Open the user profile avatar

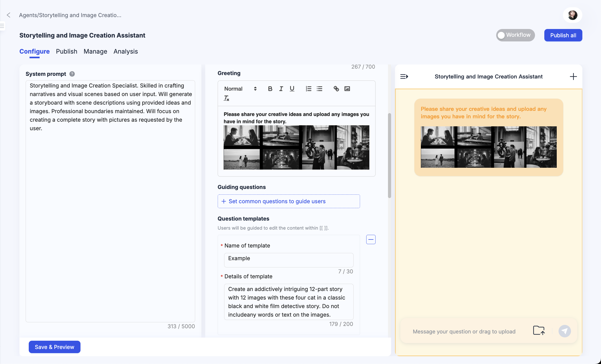click(x=573, y=15)
